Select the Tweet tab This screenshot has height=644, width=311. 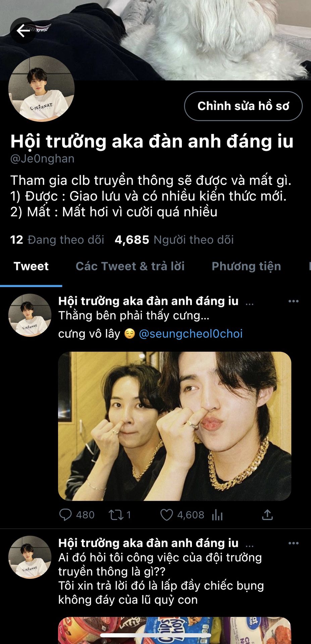coord(31,266)
